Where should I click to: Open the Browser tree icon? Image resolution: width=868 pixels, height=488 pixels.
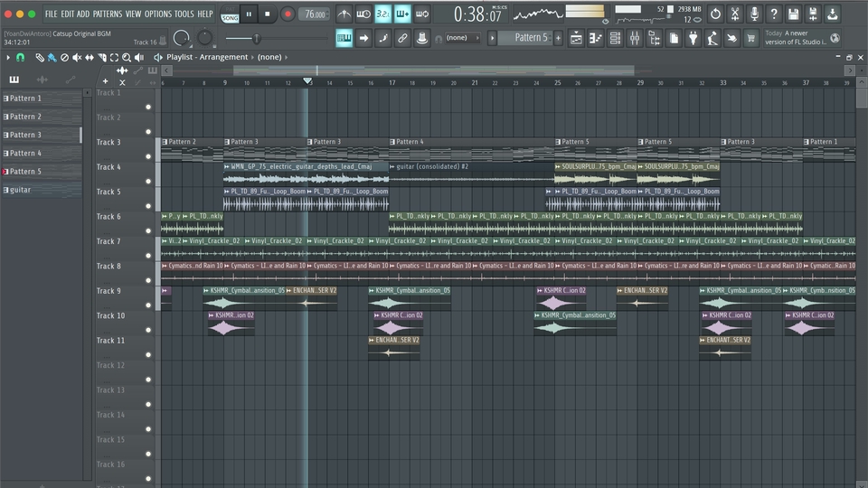tap(655, 38)
